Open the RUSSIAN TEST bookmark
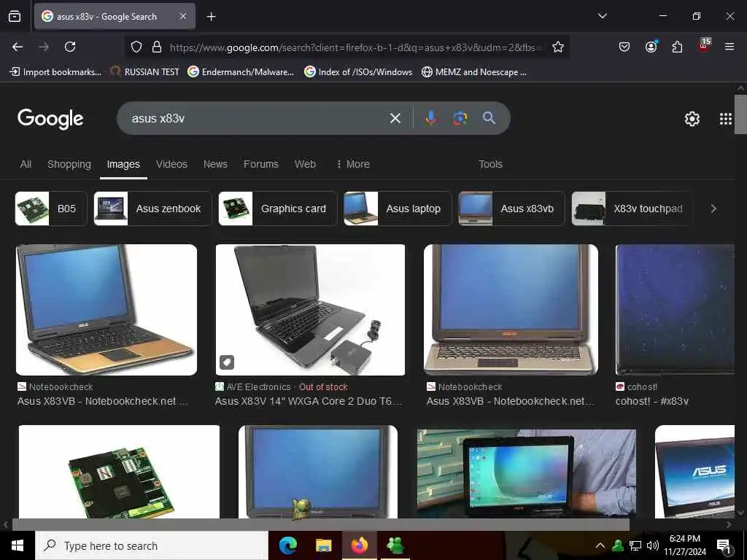Image resolution: width=747 pixels, height=560 pixels. point(145,72)
